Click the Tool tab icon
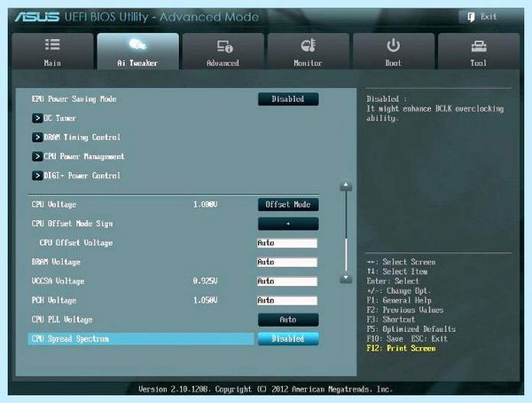 tap(479, 46)
